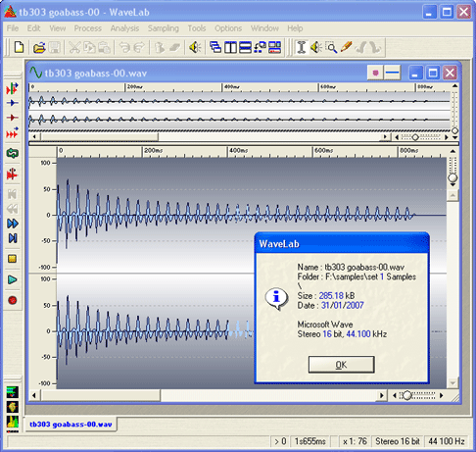Minimize the tb303 goabass-00.wav wave window
Image resolution: width=476 pixels, height=452 pixels.
(415, 73)
